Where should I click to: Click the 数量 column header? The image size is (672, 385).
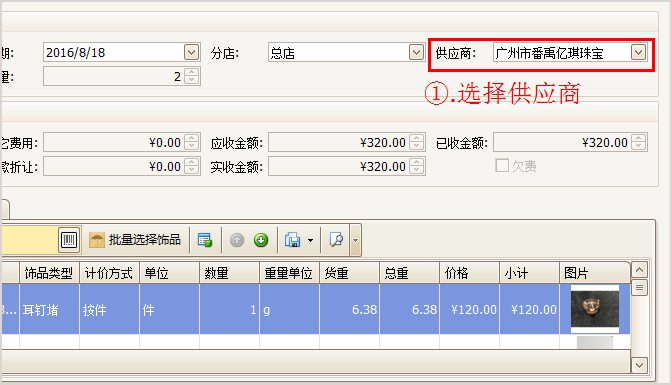click(x=229, y=273)
